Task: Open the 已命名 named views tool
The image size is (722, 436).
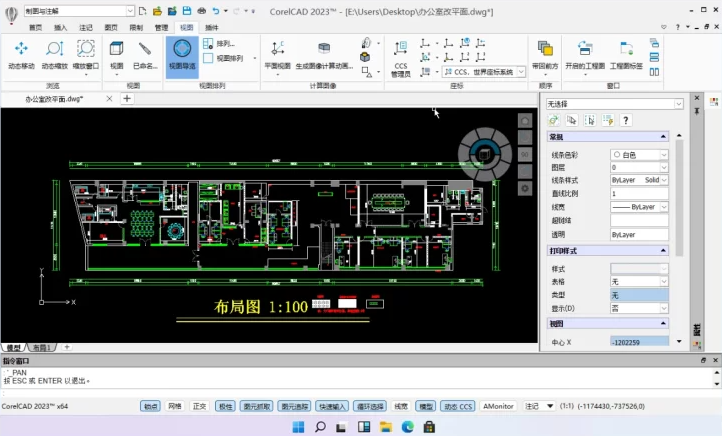Action: tap(145, 54)
